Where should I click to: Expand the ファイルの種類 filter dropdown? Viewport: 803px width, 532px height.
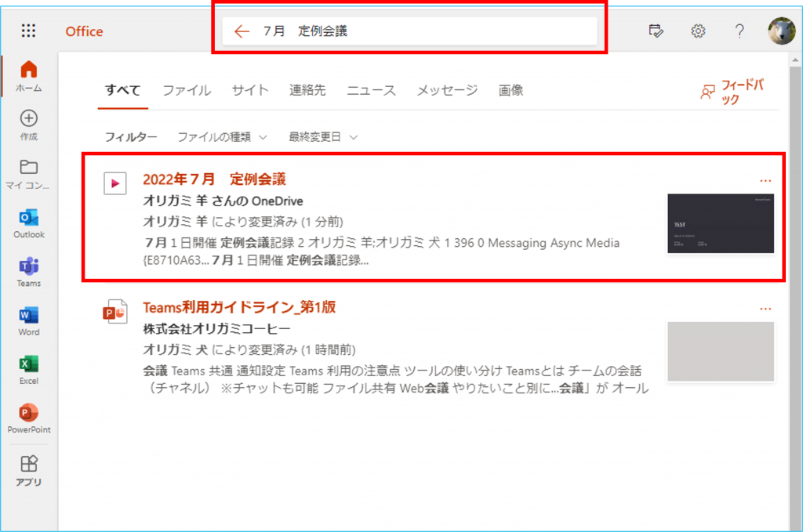pyautogui.click(x=222, y=137)
